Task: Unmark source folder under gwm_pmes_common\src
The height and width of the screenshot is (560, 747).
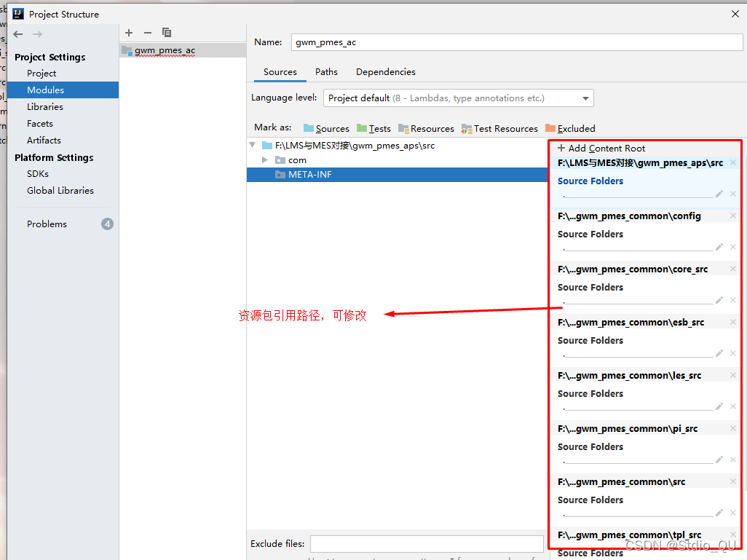Action: (733, 513)
